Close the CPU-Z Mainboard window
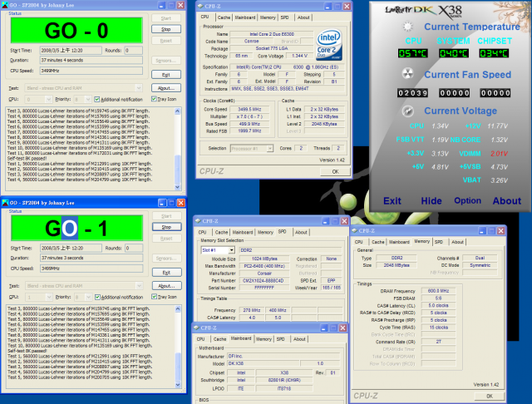532x404 pixels. click(343, 328)
